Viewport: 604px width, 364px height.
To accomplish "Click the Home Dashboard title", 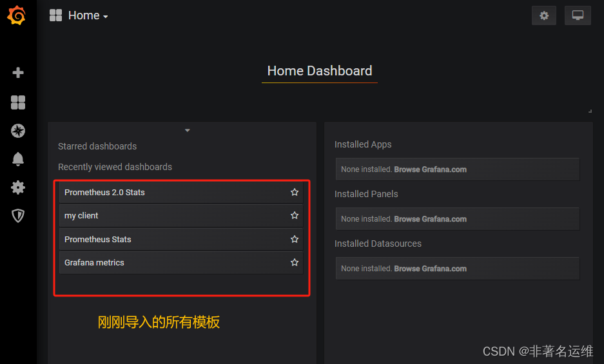I will tap(319, 71).
